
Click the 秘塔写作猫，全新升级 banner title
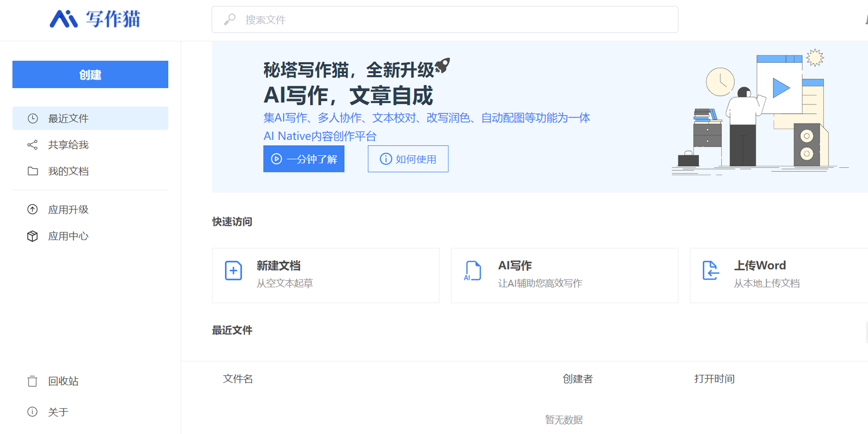[x=349, y=70]
